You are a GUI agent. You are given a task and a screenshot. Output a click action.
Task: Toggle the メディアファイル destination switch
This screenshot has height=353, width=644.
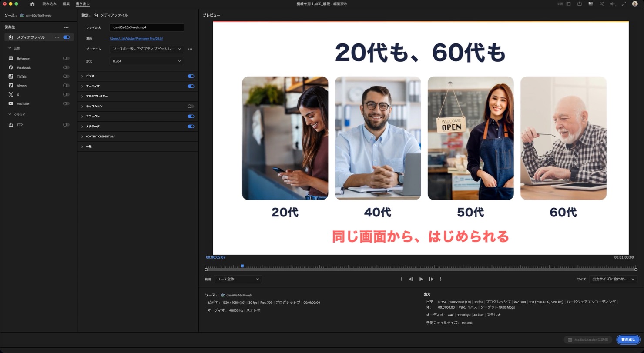click(x=66, y=37)
